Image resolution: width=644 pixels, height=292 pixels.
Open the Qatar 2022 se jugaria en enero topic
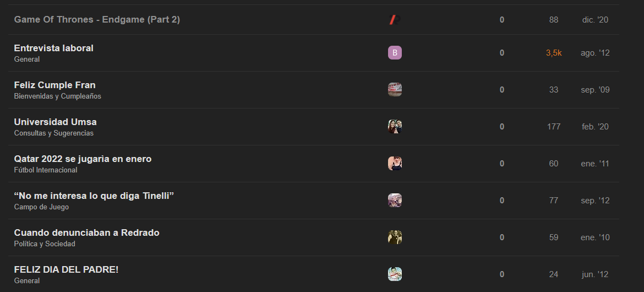point(83,159)
